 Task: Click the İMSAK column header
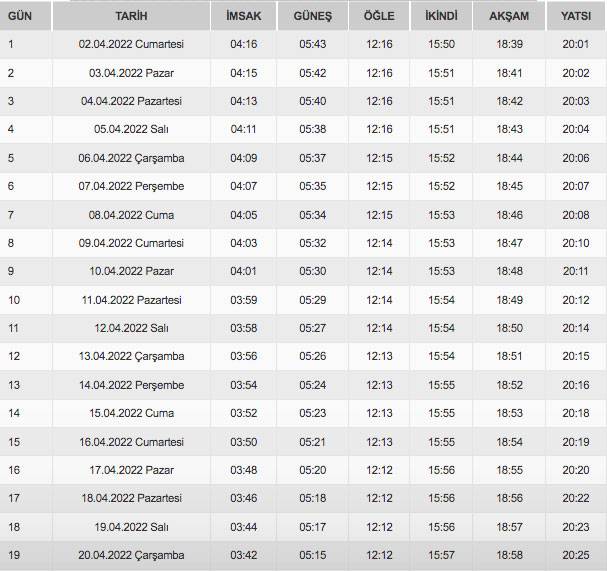(x=243, y=16)
